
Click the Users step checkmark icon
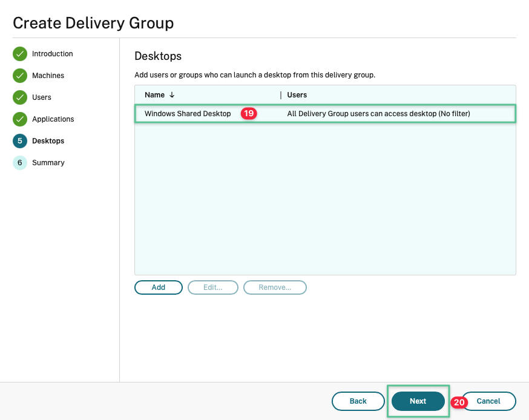pyautogui.click(x=20, y=97)
